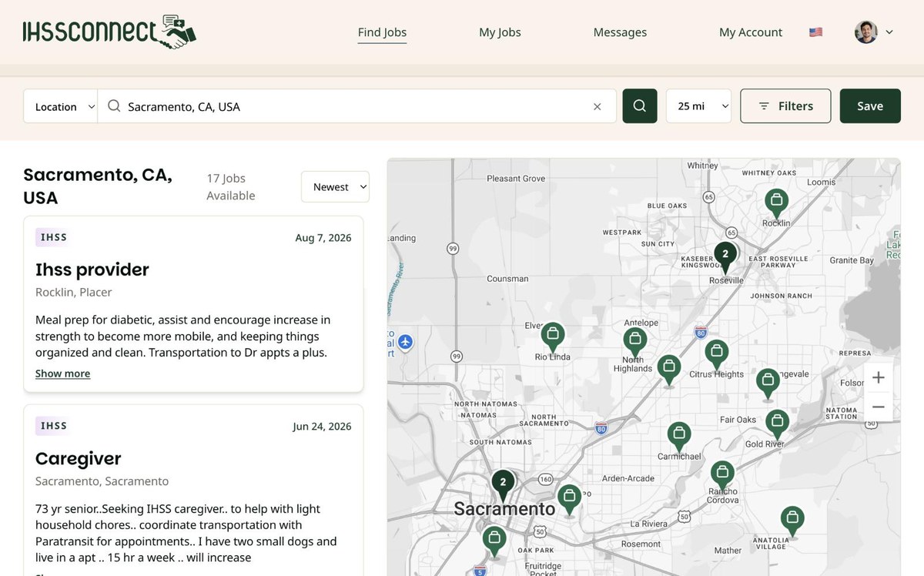Go to My Jobs

[x=500, y=32]
